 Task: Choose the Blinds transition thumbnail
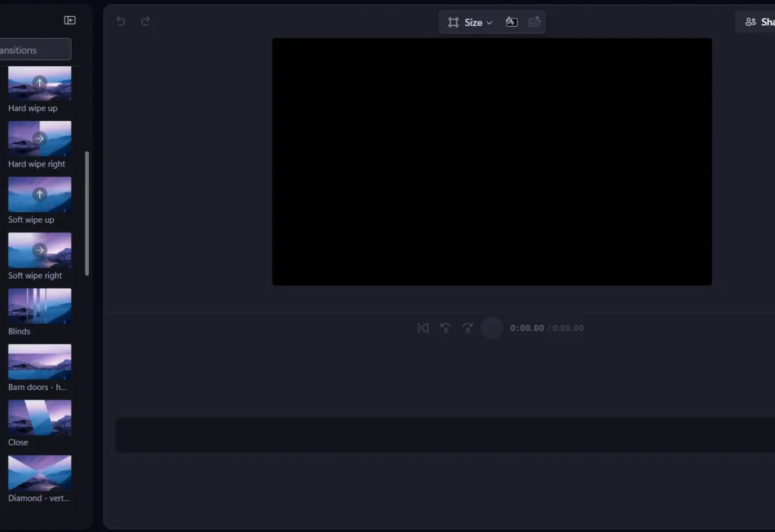coord(40,306)
